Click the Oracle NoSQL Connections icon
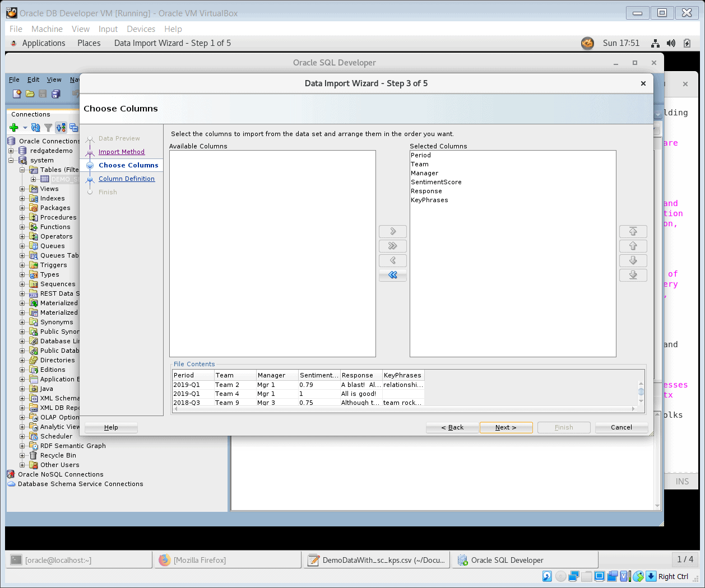The height and width of the screenshot is (588, 705). click(x=11, y=474)
